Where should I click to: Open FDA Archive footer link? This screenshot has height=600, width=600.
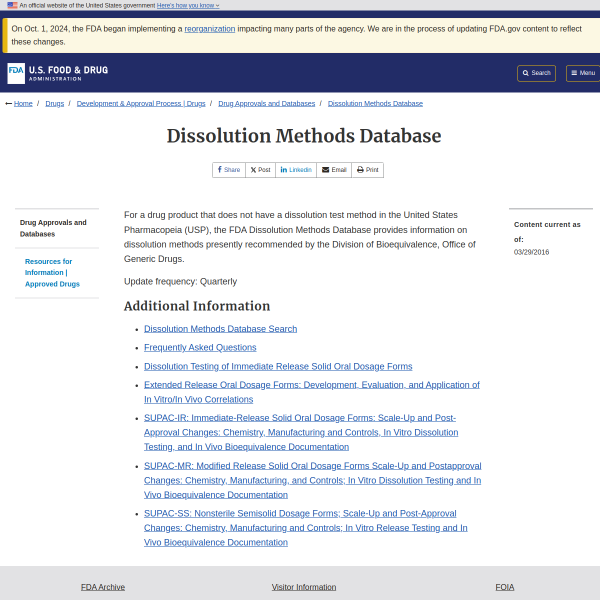click(103, 587)
